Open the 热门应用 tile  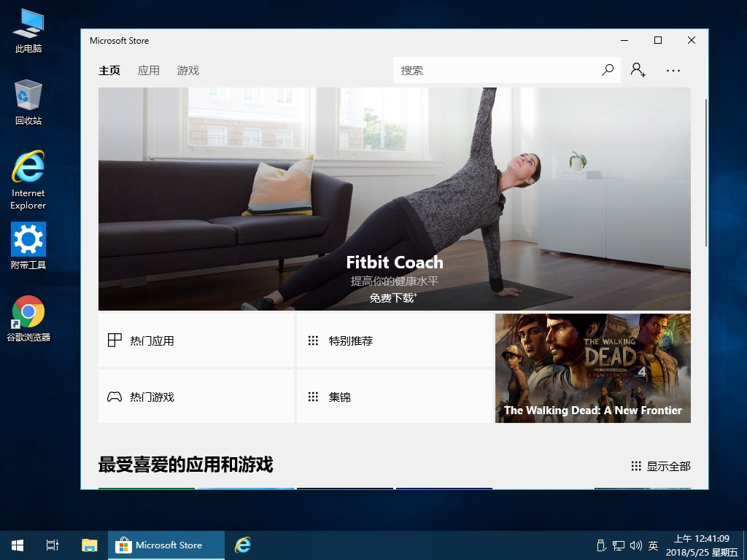click(196, 341)
